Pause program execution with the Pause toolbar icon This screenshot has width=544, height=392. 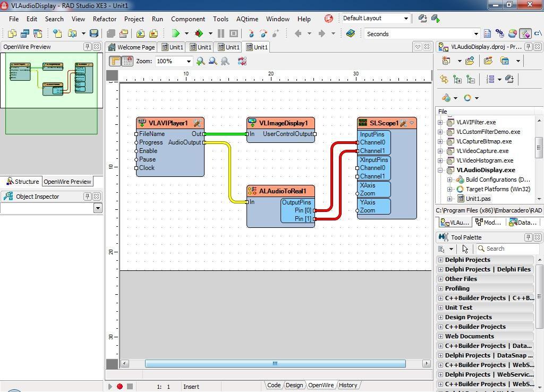coord(221,33)
